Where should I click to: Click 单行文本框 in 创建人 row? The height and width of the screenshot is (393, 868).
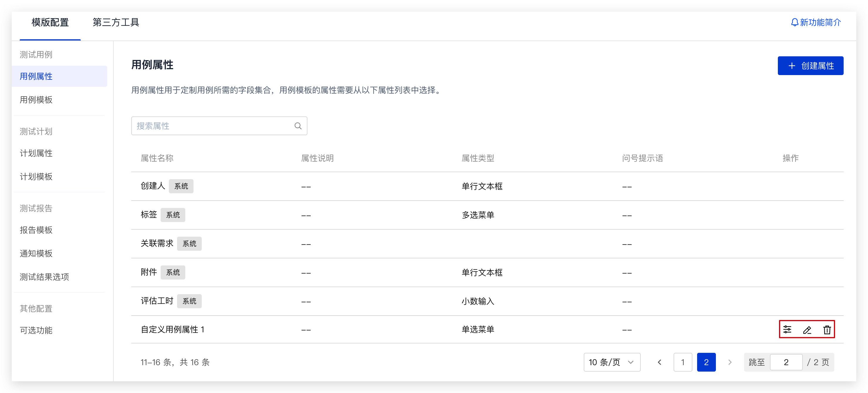482,186
